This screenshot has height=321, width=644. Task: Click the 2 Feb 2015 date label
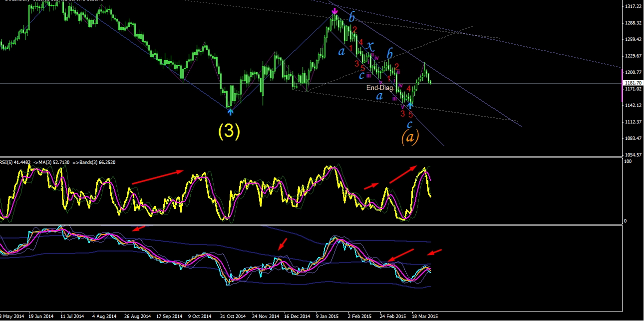click(359, 316)
